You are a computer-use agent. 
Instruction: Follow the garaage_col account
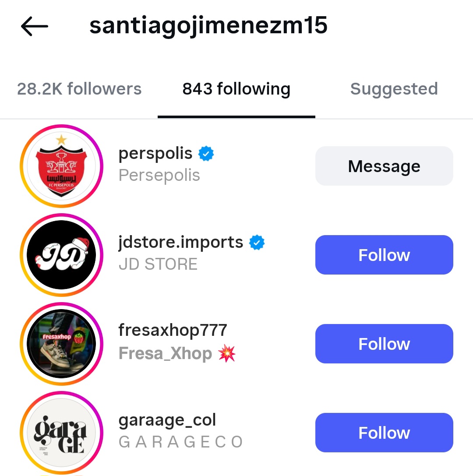[384, 433]
